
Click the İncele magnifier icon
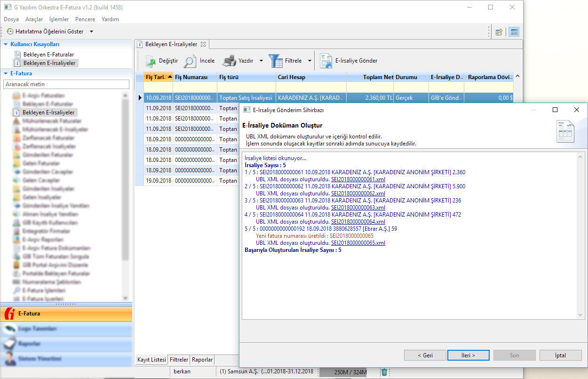[190, 61]
